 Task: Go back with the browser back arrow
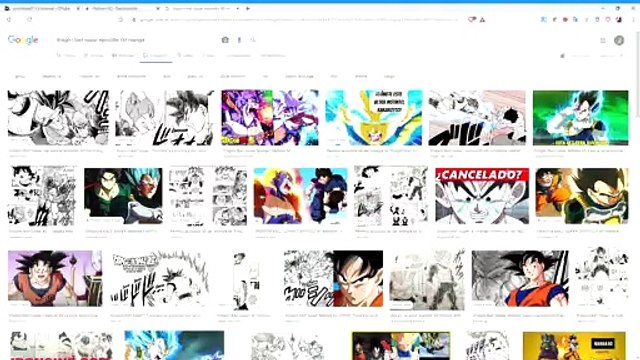9,20
